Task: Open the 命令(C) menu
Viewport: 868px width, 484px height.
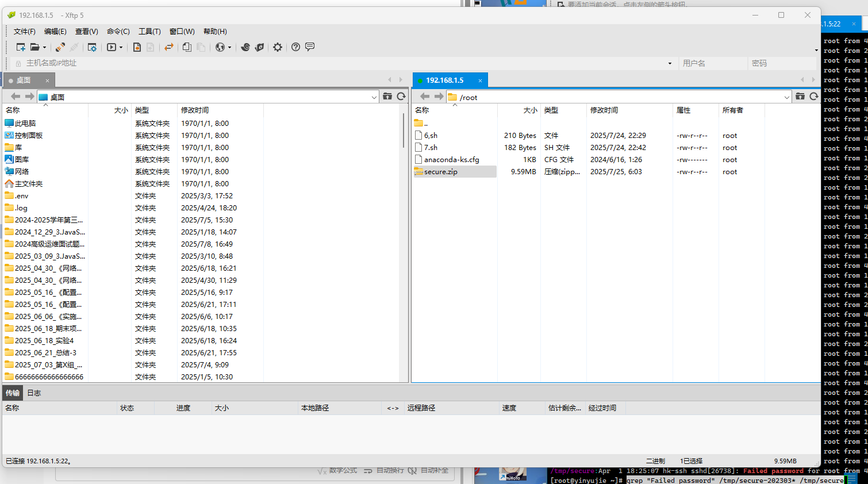Action: click(118, 32)
